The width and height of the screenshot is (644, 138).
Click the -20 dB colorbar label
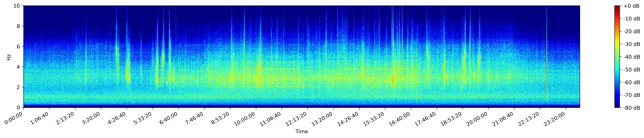[x=632, y=32]
